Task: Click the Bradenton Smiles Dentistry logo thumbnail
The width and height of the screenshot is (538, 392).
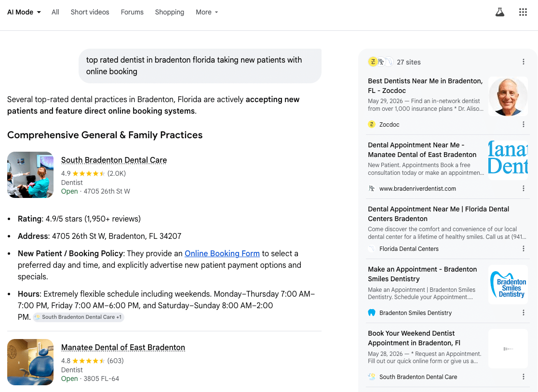Action: pos(508,285)
